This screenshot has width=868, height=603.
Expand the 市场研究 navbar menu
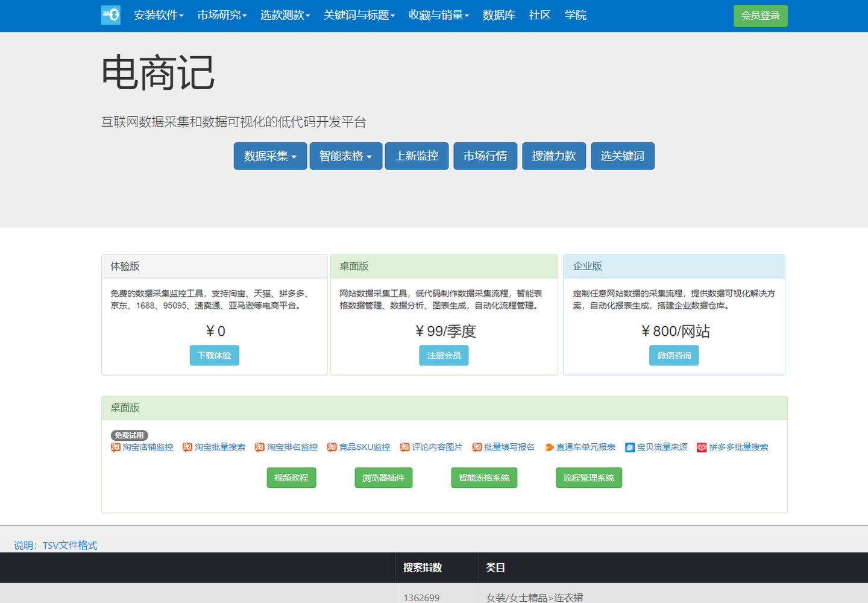tap(222, 15)
